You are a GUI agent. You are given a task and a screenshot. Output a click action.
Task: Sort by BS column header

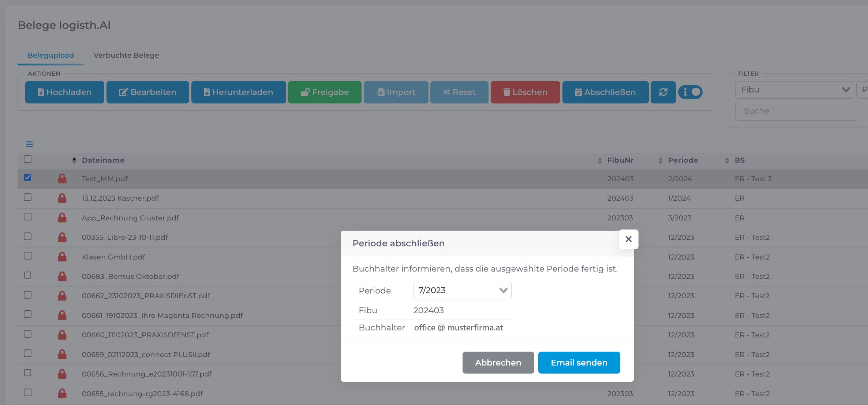(740, 160)
